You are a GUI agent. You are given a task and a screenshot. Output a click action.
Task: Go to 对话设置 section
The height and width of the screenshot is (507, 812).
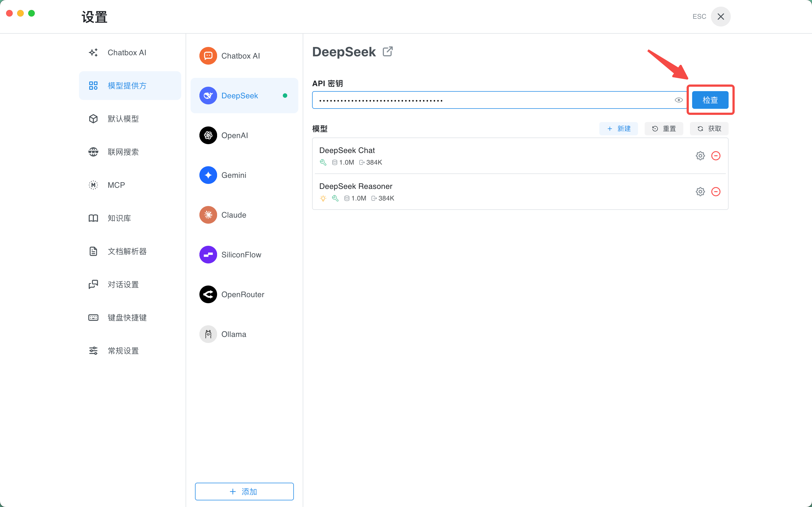[130, 284]
